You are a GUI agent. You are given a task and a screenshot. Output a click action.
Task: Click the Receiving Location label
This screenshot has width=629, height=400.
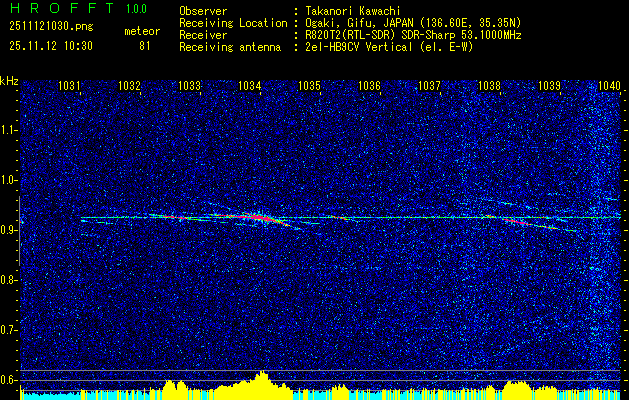coord(233,23)
